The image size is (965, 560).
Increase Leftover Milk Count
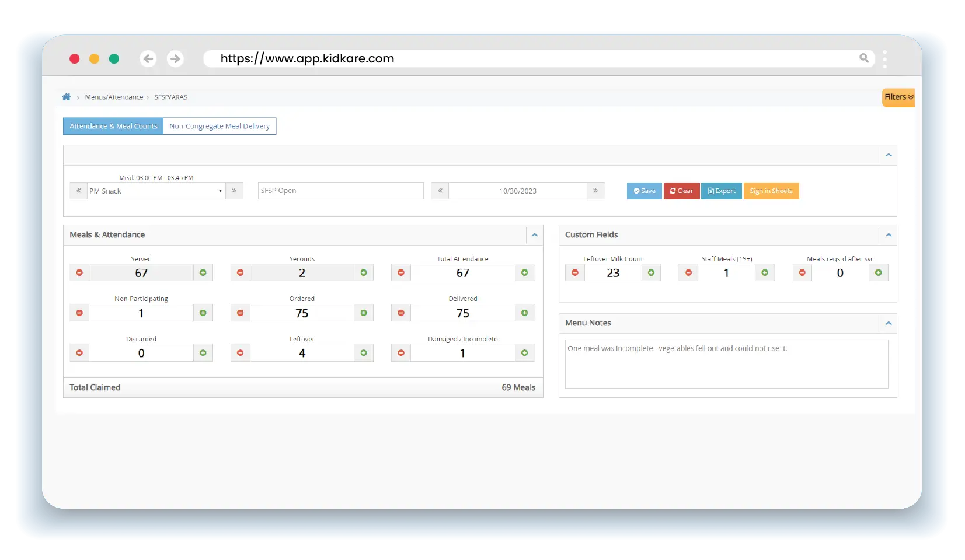pyautogui.click(x=651, y=272)
